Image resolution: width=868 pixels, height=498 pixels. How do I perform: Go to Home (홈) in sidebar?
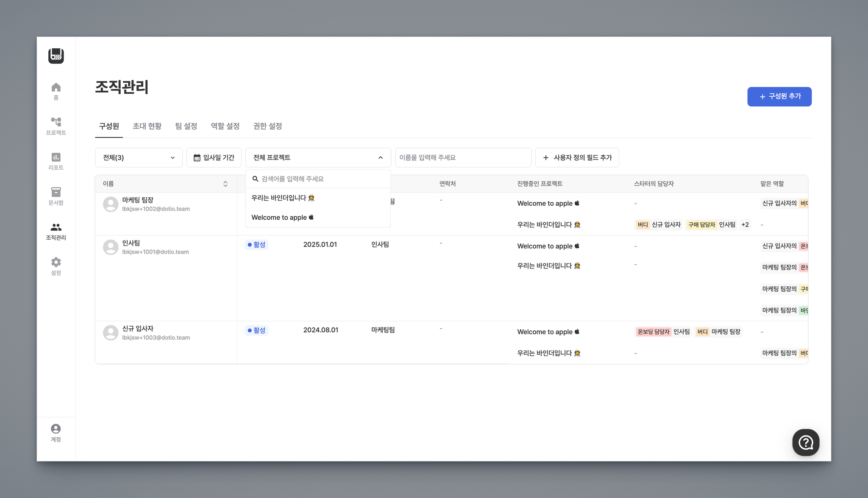click(56, 91)
